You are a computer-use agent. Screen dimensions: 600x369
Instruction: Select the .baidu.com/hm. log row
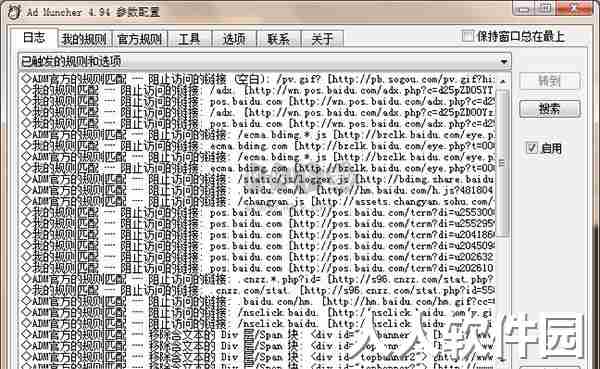click(257, 301)
